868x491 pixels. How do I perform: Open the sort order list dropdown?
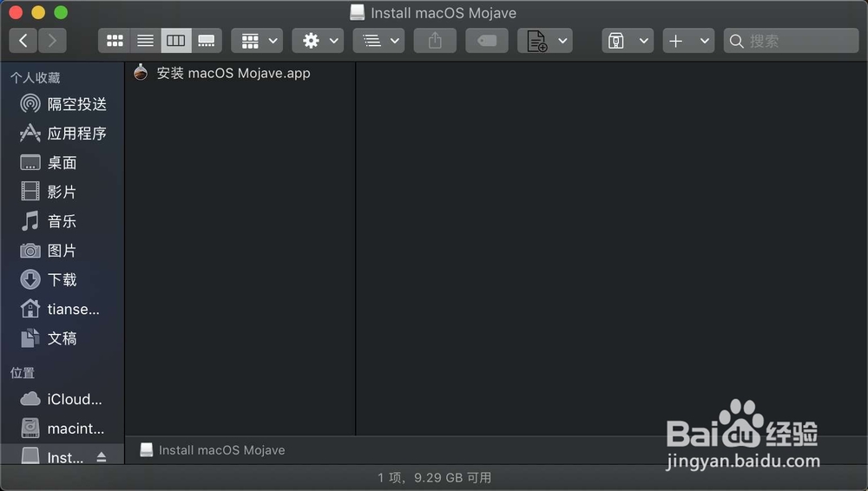[378, 41]
